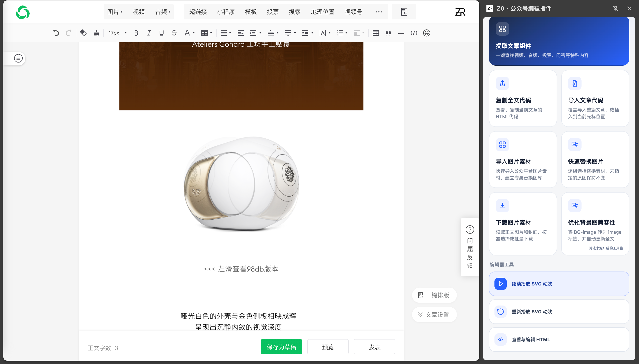Toggle bold formatting
639x364 pixels.
tap(136, 33)
